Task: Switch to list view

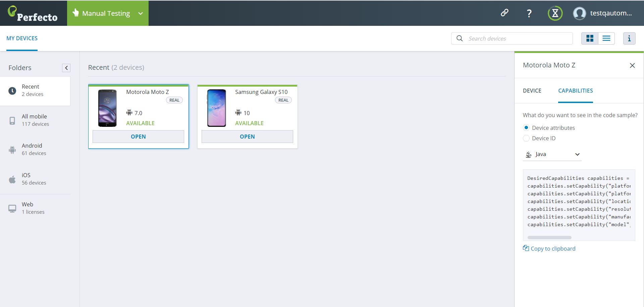Action: (606, 39)
